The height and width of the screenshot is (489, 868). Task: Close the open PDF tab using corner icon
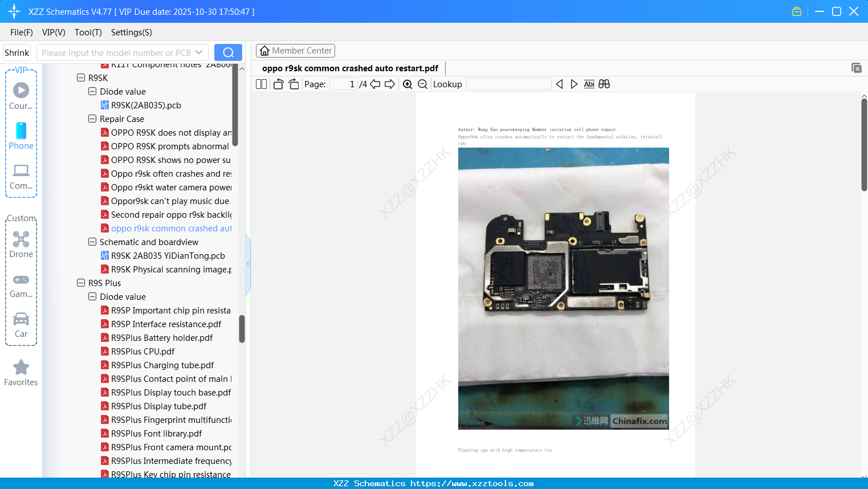(856, 68)
